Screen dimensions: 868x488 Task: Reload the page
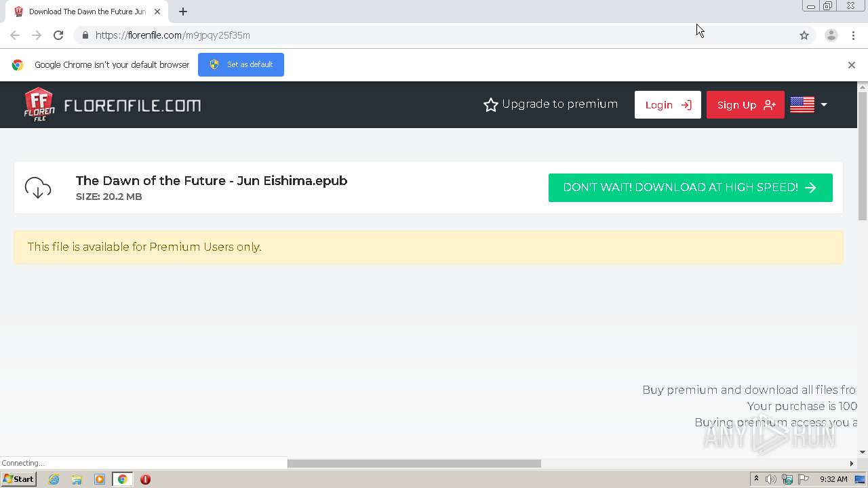(x=58, y=35)
